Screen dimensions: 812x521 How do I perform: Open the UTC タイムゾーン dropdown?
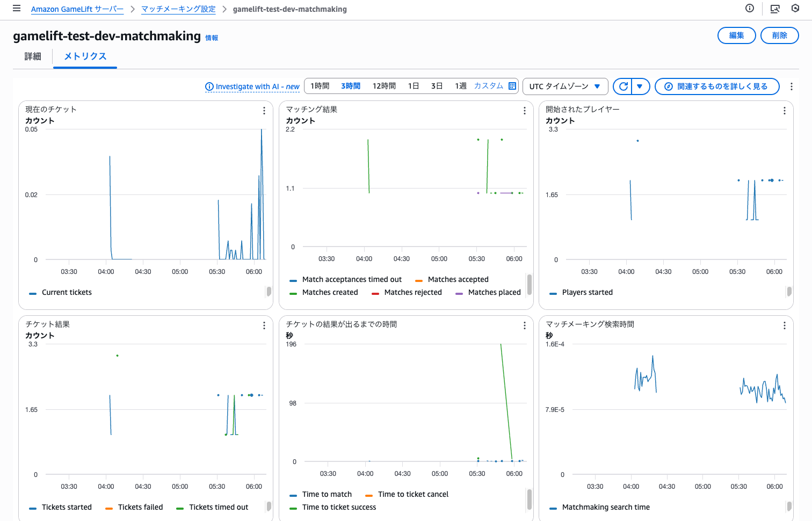[565, 86]
